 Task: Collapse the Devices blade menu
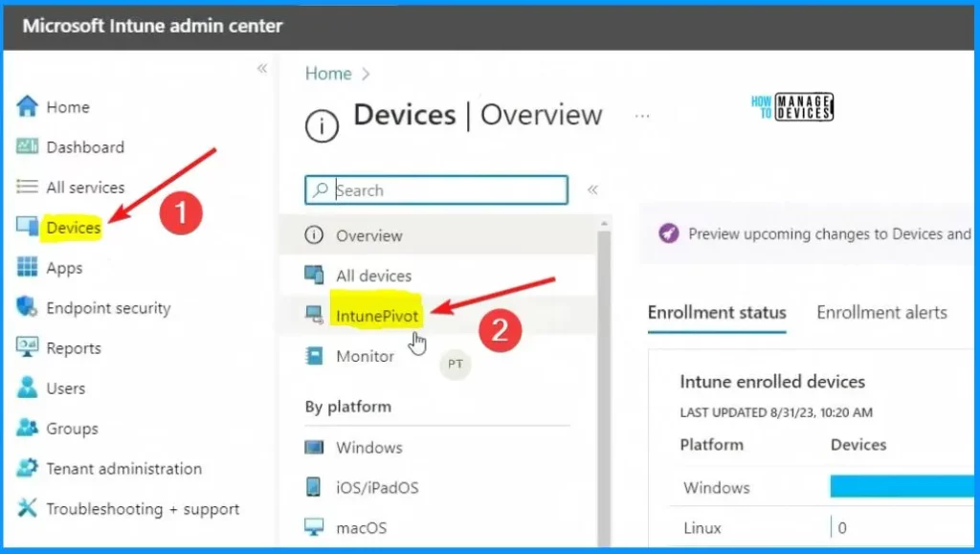592,189
